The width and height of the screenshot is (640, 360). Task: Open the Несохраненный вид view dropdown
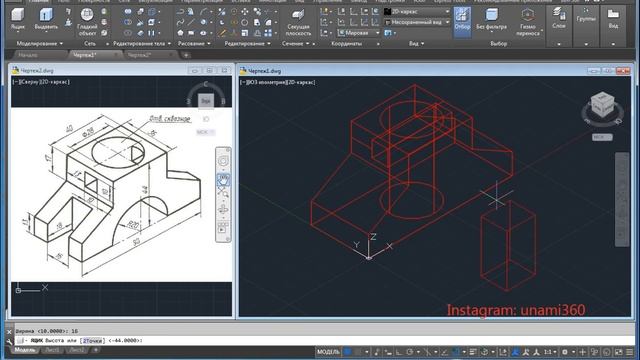[x=417, y=22]
